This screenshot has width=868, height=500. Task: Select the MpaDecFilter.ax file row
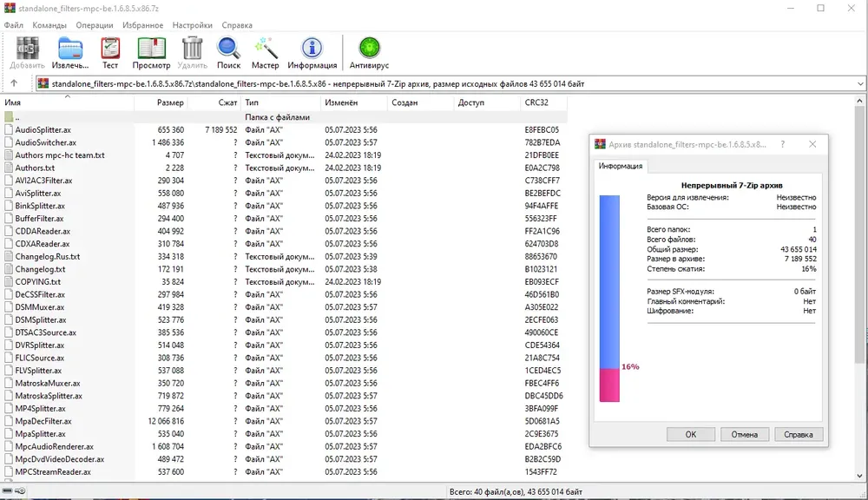pyautogui.click(x=284, y=421)
